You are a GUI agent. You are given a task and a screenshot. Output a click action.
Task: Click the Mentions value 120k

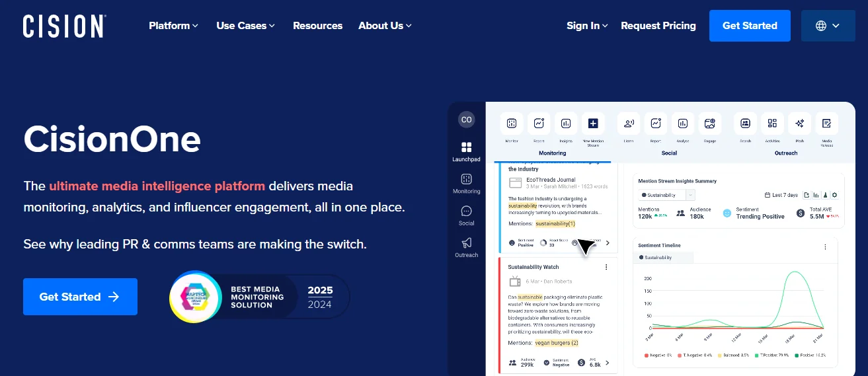pos(645,217)
